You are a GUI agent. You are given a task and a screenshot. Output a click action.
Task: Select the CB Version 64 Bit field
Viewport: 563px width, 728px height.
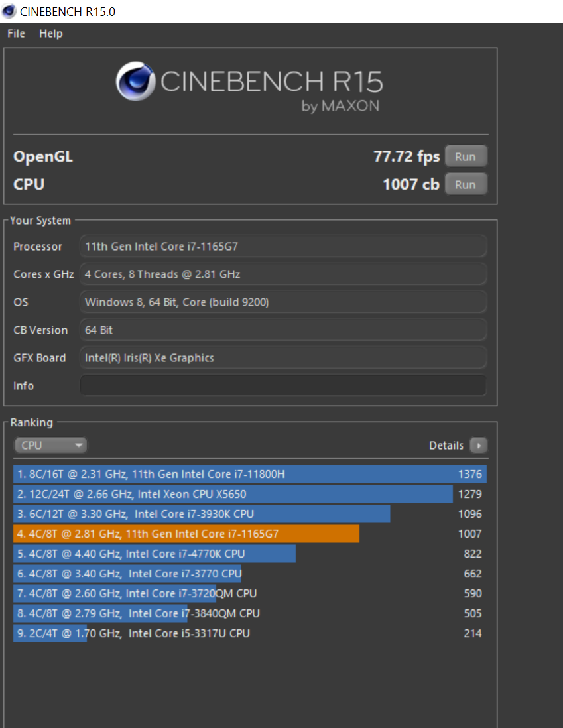coord(283,330)
